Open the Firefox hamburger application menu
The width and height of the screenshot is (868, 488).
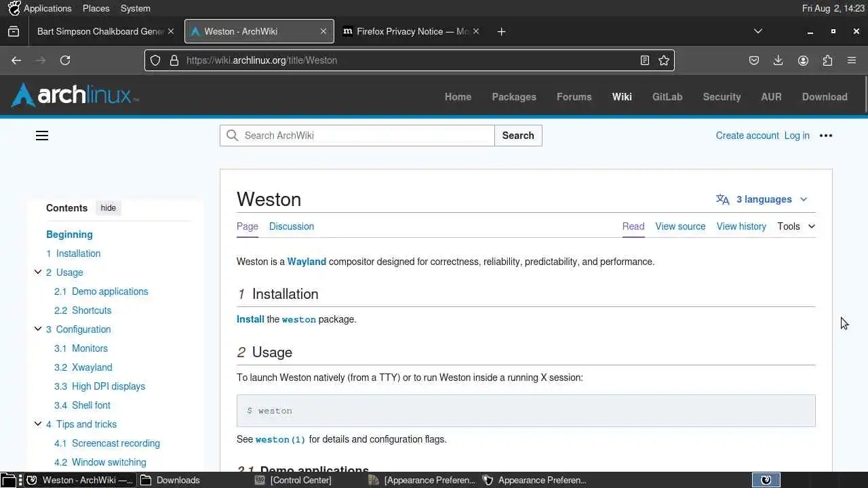(x=852, y=60)
